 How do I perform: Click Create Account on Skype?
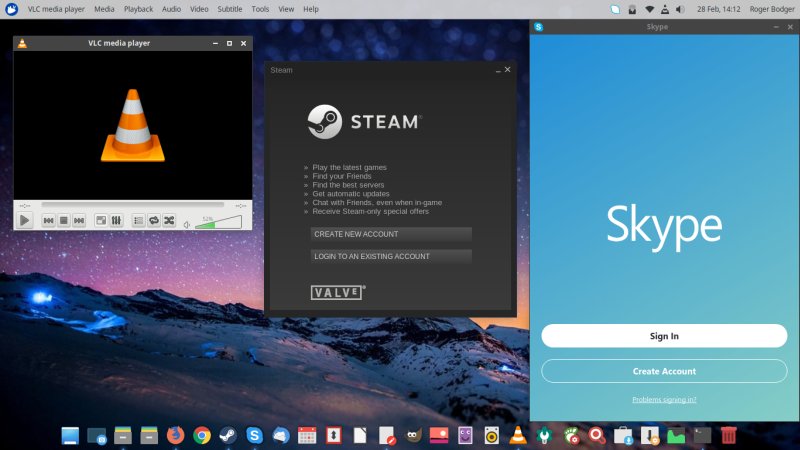[664, 371]
